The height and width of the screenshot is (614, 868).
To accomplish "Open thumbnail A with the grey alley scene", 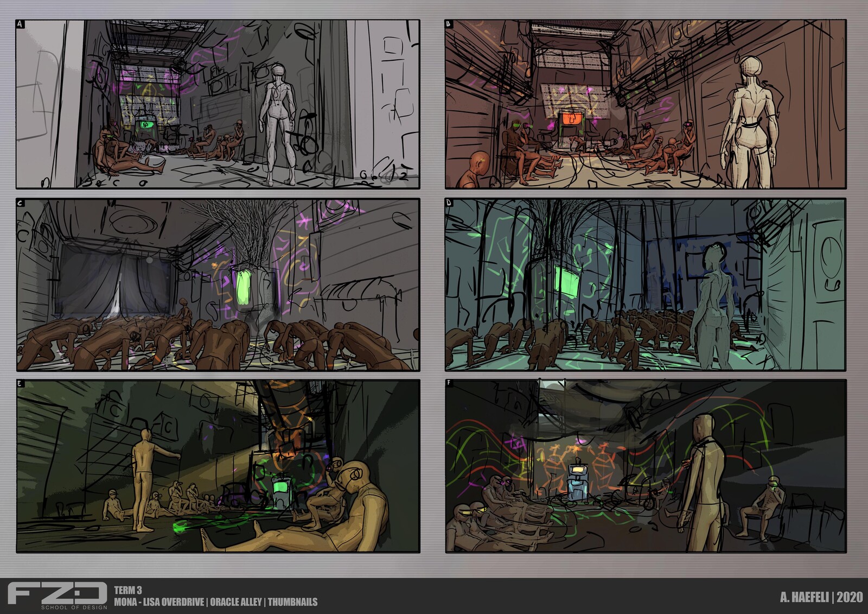I will click(218, 104).
